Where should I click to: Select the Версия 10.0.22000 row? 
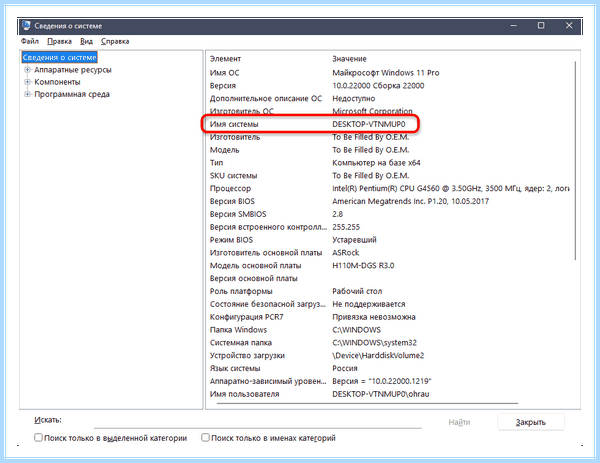point(390,86)
